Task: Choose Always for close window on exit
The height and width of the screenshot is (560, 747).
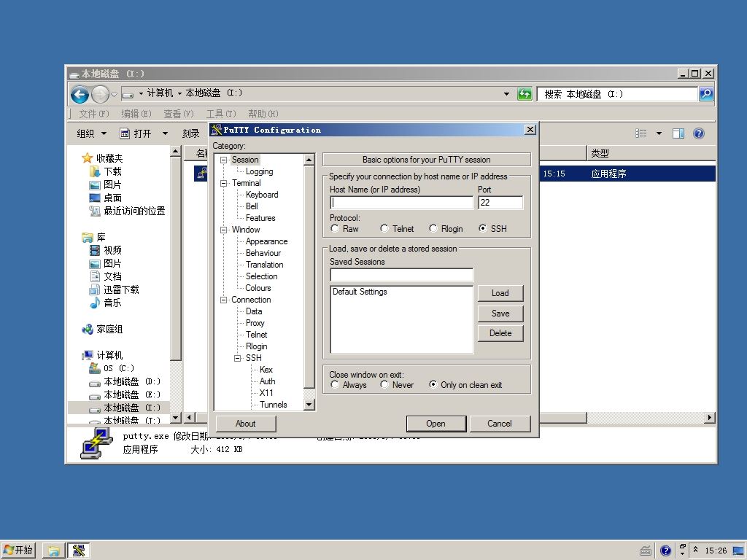Action: [335, 384]
